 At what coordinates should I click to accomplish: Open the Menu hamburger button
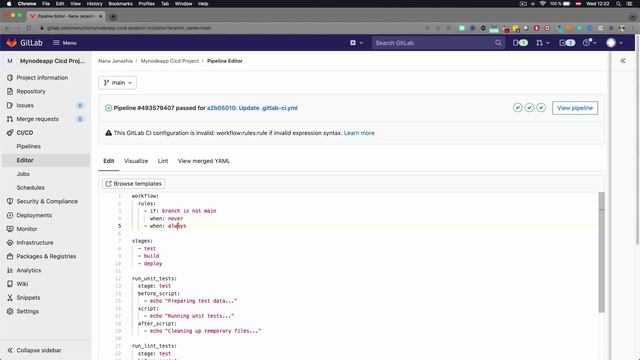pos(65,43)
